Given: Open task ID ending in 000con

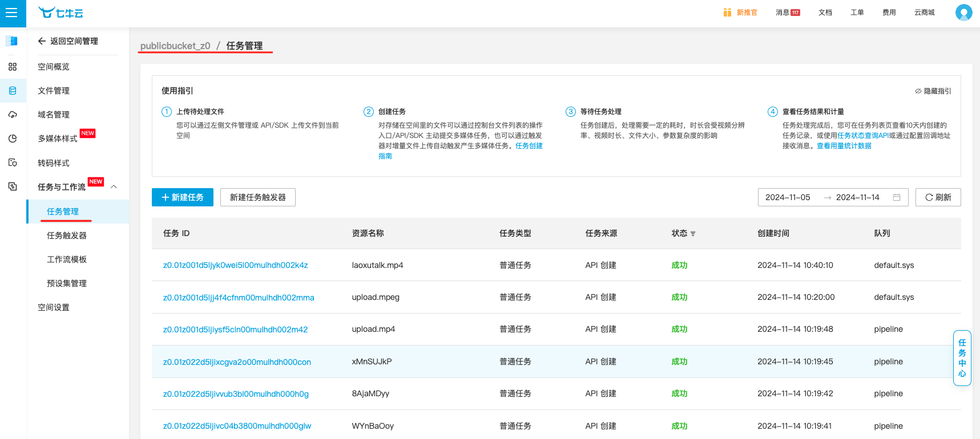Looking at the screenshot, I should (237, 362).
